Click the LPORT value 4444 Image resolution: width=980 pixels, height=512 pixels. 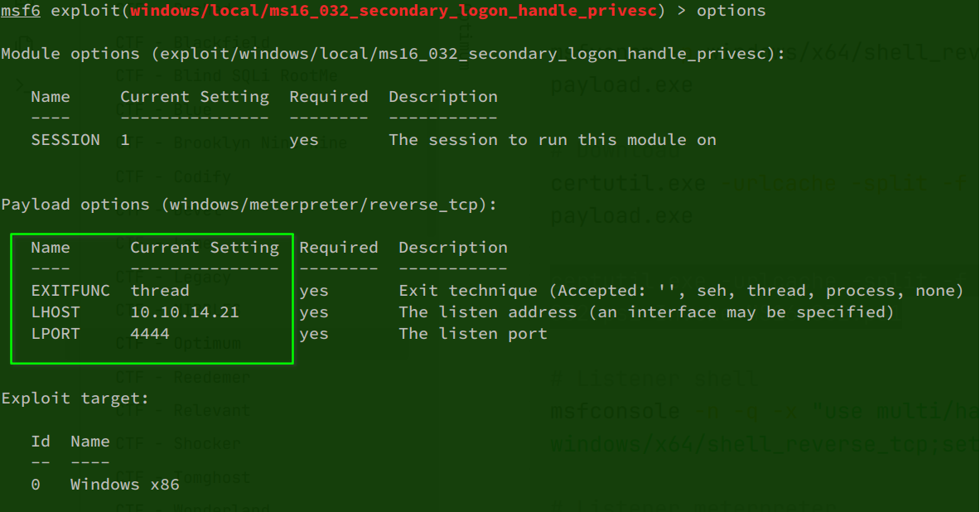point(150,334)
